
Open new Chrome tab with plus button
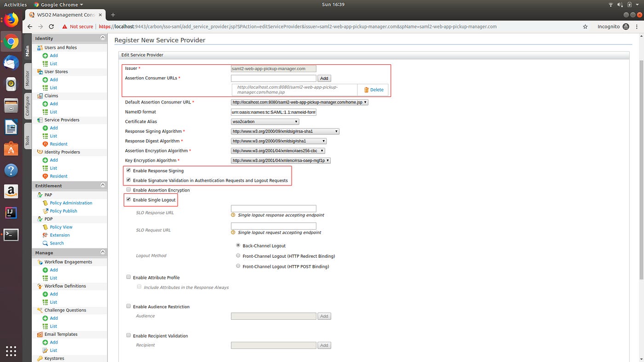113,15
